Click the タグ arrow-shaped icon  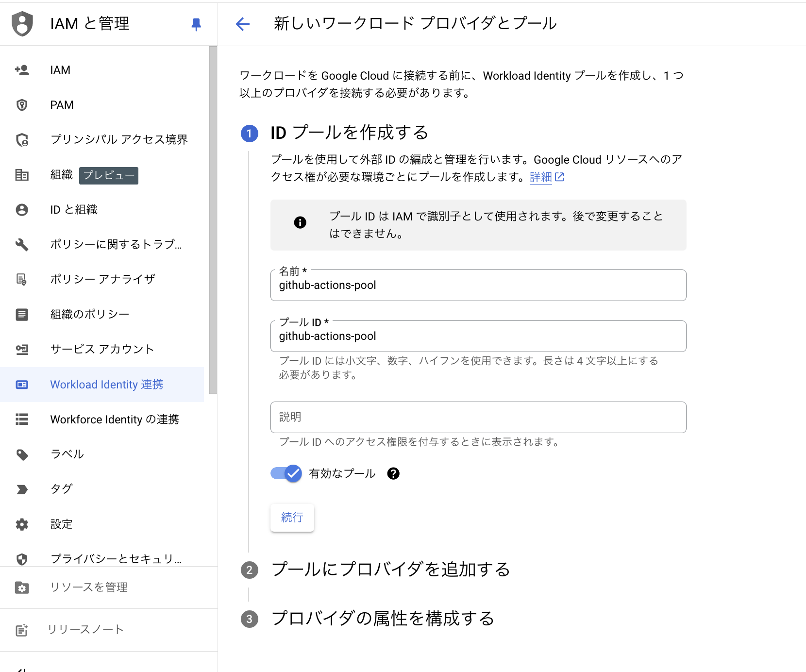pyautogui.click(x=22, y=489)
